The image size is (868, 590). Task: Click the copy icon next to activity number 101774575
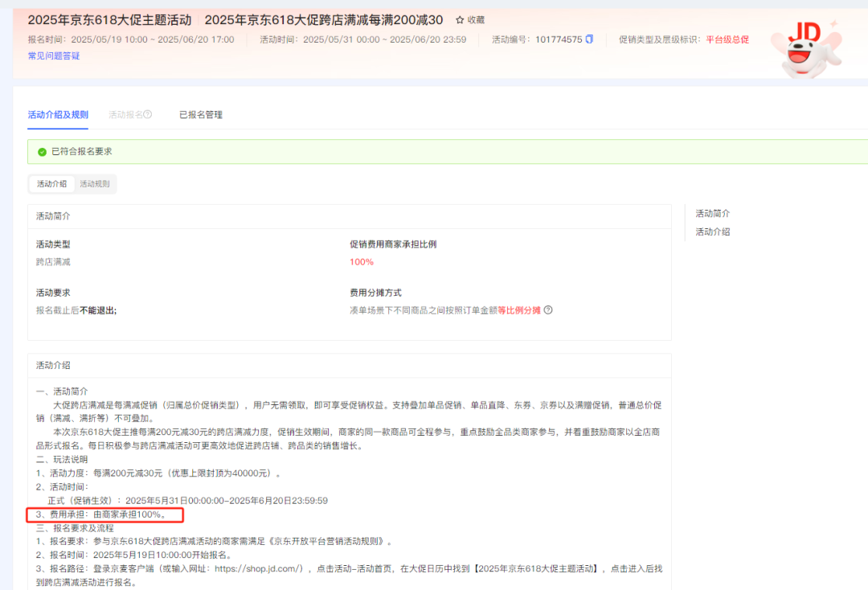pos(591,39)
